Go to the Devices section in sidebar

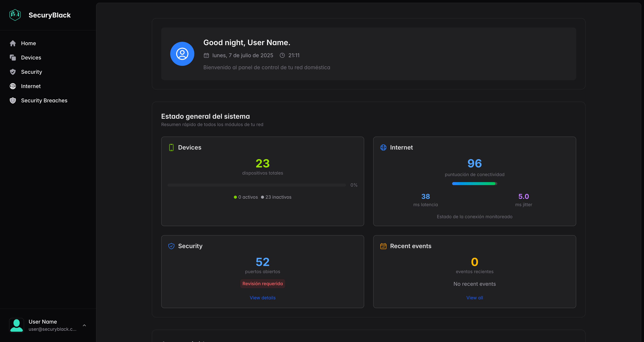(x=48, y=57)
